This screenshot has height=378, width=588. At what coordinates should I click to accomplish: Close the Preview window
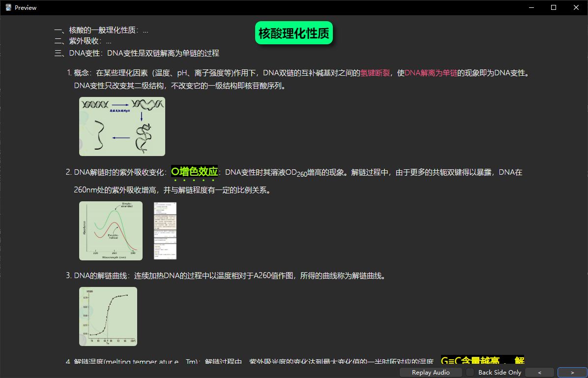[x=576, y=7]
